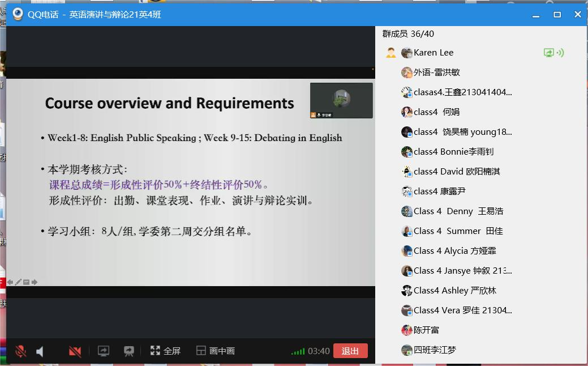This screenshot has width=588, height=366.
Task: Click the presentation whiteboard icon
Action: [129, 351]
